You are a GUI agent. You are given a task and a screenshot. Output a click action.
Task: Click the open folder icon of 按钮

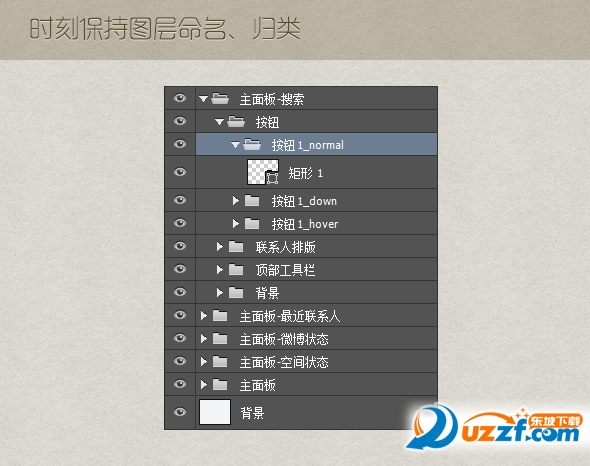click(236, 122)
